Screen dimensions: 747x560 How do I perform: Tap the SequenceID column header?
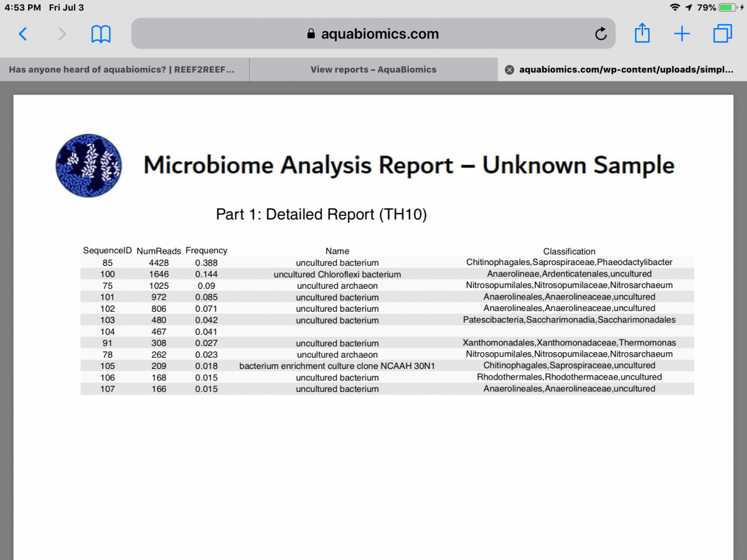[108, 250]
